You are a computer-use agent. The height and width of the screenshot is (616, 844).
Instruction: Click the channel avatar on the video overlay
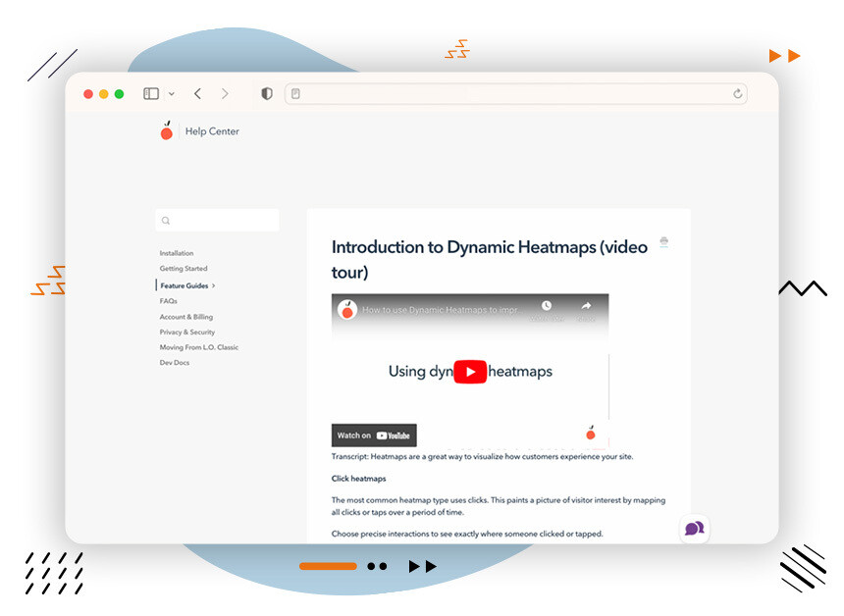[348, 307]
